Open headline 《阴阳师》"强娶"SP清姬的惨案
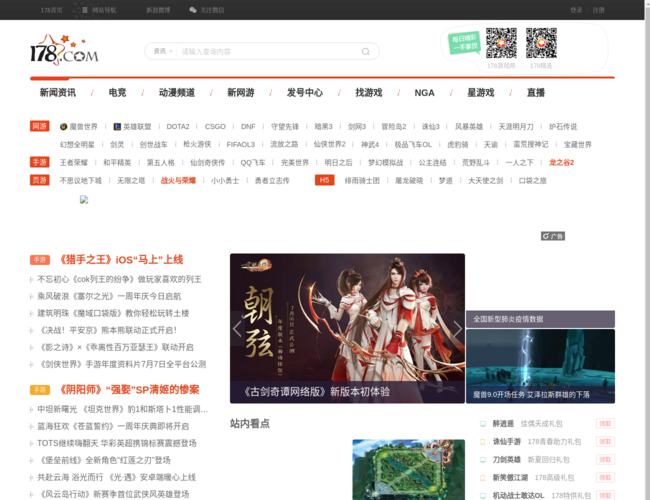Image resolution: width=650 pixels, height=500 pixels. coord(128,390)
